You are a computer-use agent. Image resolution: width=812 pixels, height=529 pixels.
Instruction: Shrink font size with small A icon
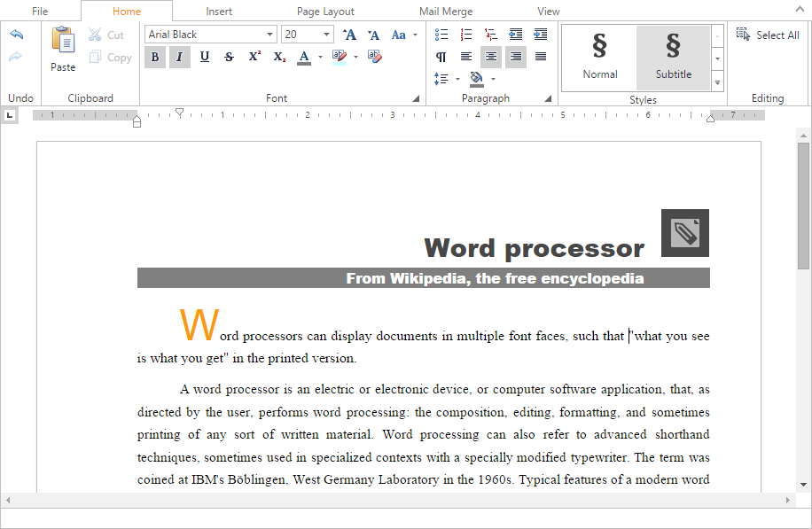[x=373, y=35]
